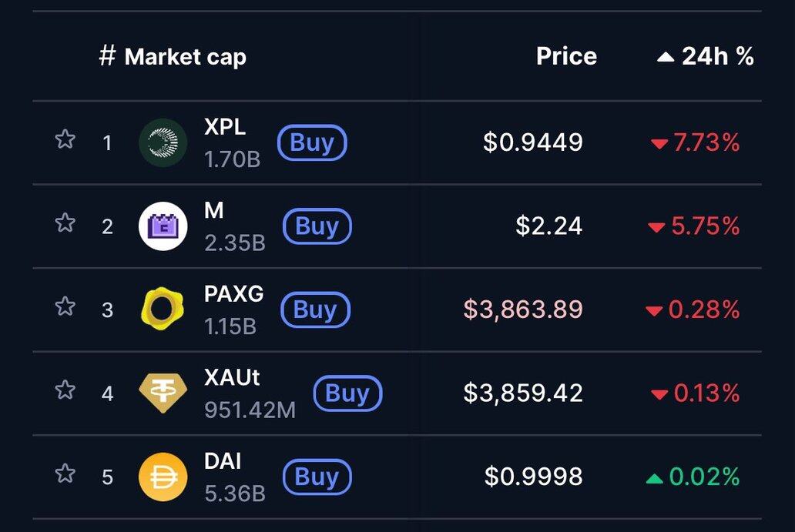Toggle the favorite star for M
The width and height of the screenshot is (795, 532).
point(65,223)
